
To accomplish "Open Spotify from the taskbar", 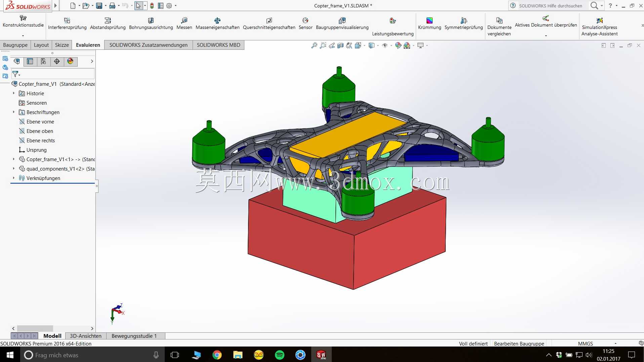I will 280,355.
